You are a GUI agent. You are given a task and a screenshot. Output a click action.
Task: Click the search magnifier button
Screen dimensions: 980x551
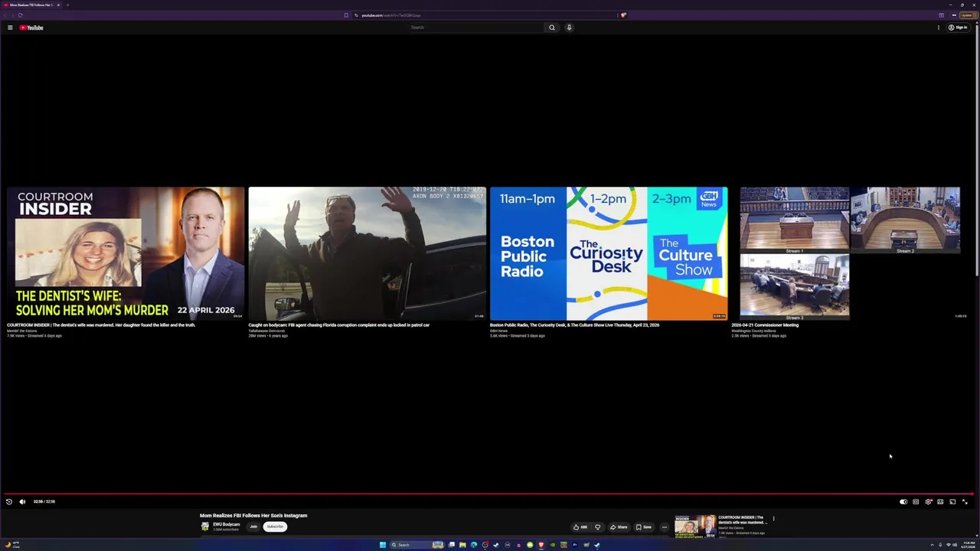pyautogui.click(x=551, y=28)
